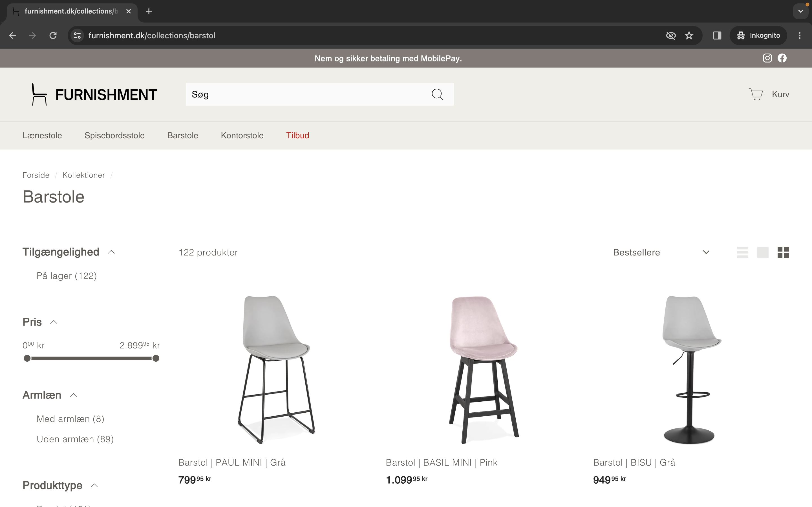Open the browser side panel icon
The height and width of the screenshot is (507, 812).
point(717,35)
